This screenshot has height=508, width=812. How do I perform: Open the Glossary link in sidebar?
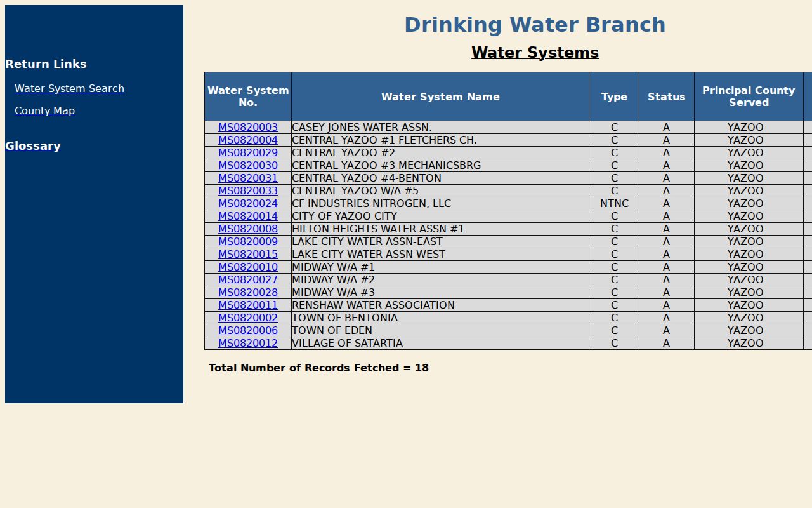(33, 146)
